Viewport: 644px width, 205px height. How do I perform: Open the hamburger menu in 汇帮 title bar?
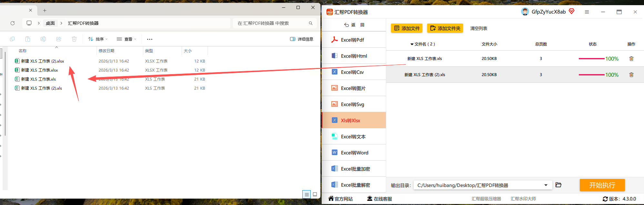point(587,12)
